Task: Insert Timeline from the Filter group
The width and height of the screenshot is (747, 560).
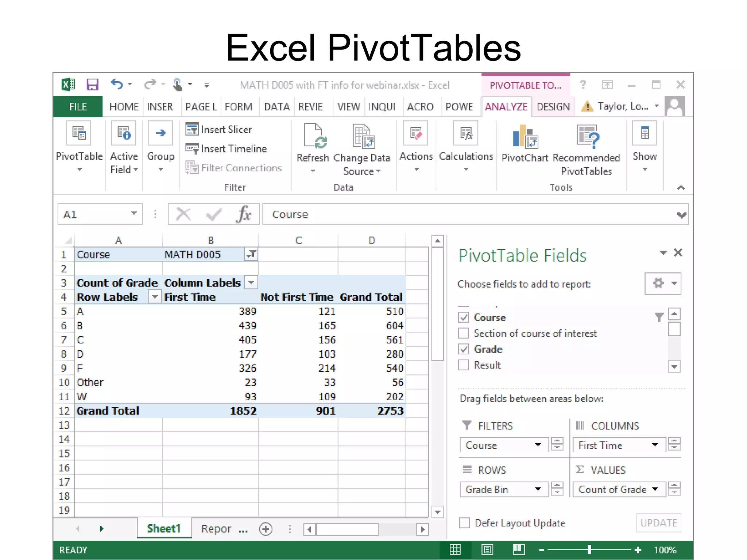Action: pos(226,149)
